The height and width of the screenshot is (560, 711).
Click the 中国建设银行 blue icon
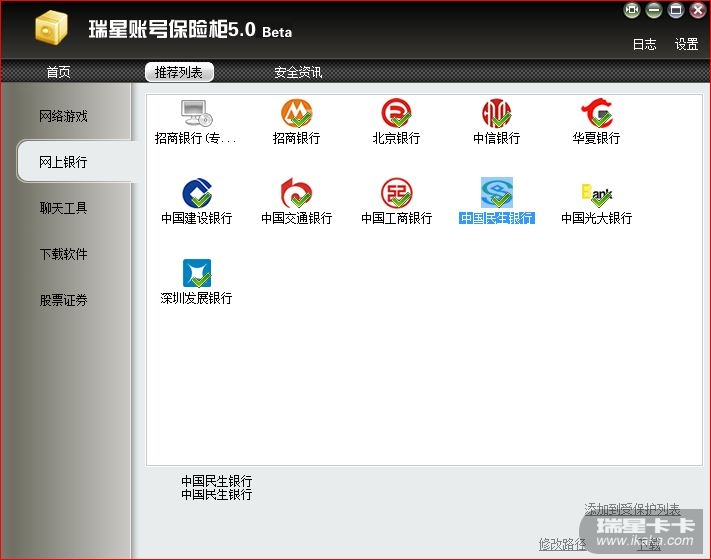(197, 193)
